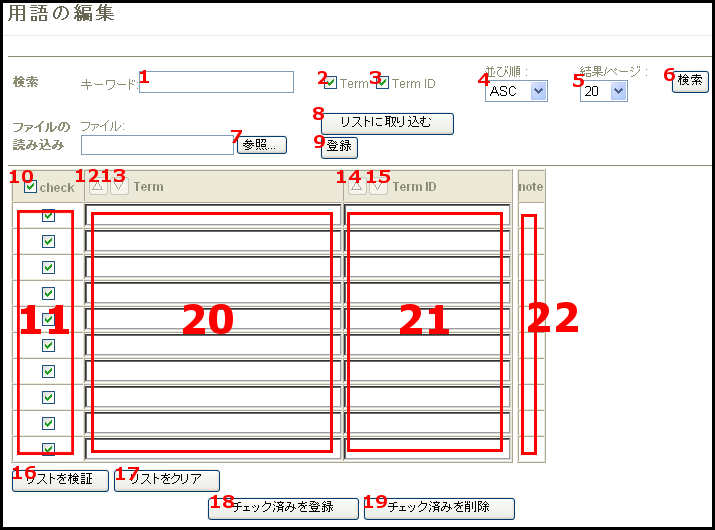The height and width of the screenshot is (530, 715).
Task: Sort Term ID column descending with down arrow
Action: [x=378, y=187]
